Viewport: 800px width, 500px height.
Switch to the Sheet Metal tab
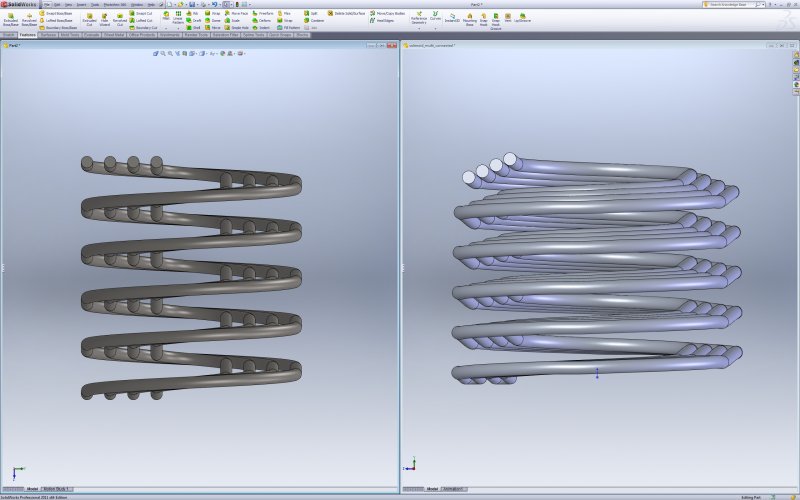click(113, 35)
